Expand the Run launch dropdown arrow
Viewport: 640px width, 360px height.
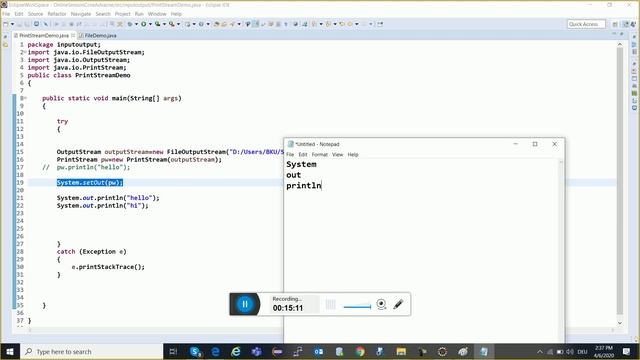click(x=150, y=24)
